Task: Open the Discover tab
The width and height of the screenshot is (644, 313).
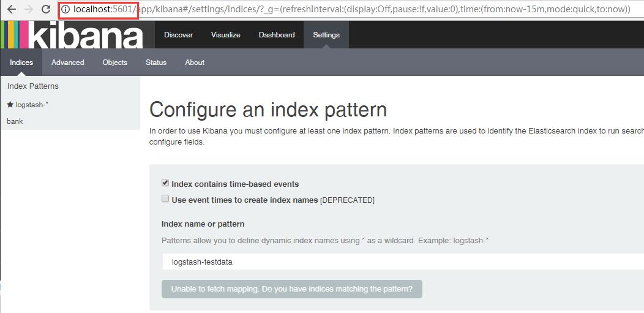Action: pos(178,35)
